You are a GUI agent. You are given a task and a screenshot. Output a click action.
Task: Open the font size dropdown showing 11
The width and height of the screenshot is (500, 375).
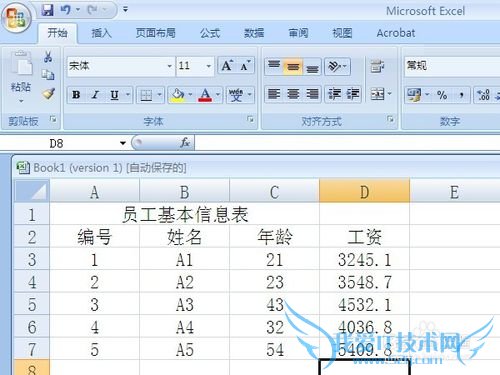coord(209,66)
